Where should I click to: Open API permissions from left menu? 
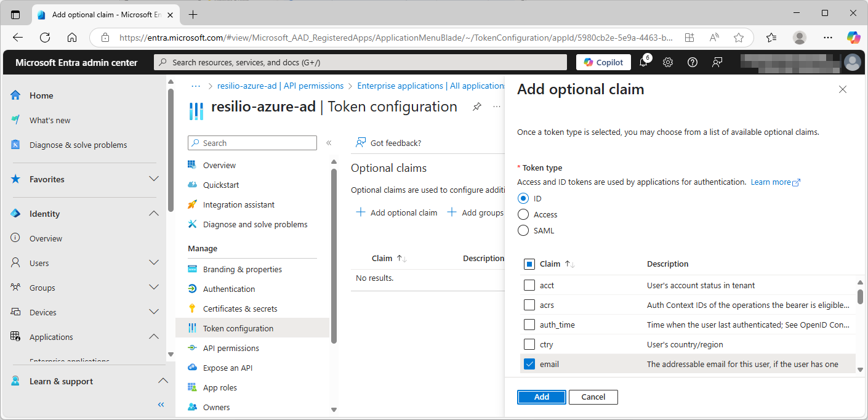click(x=230, y=348)
